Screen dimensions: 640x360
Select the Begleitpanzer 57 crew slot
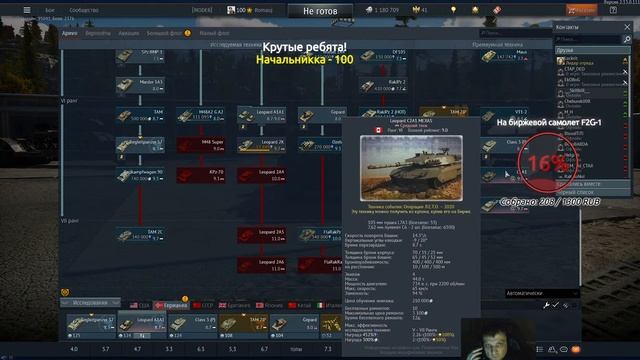pyautogui.click(x=91, y=327)
